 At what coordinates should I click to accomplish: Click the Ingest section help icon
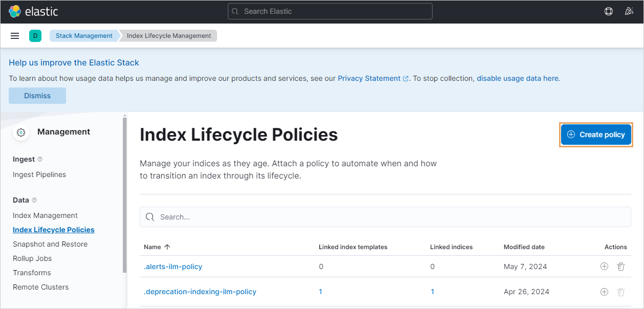(40, 160)
